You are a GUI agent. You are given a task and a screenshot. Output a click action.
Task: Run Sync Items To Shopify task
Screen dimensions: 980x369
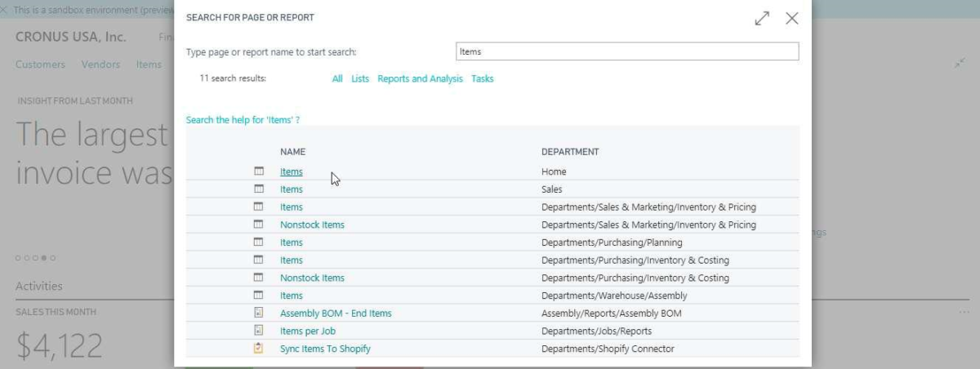(x=326, y=349)
